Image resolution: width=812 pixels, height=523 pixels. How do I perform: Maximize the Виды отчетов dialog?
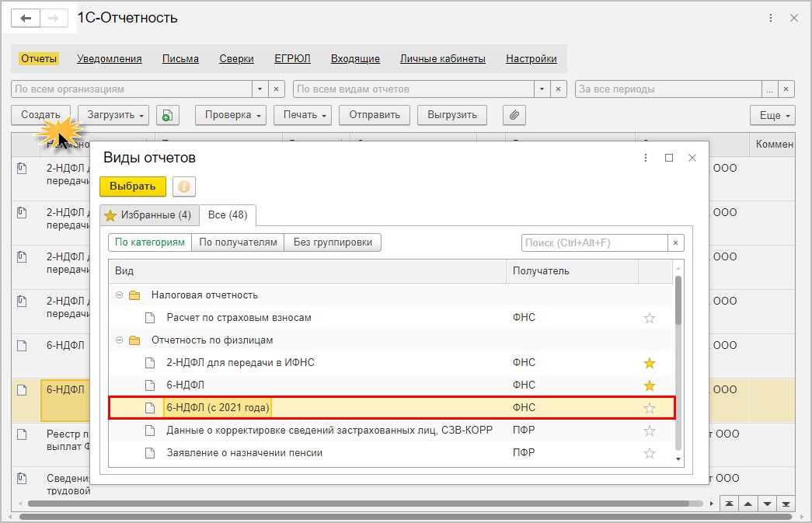coord(669,158)
